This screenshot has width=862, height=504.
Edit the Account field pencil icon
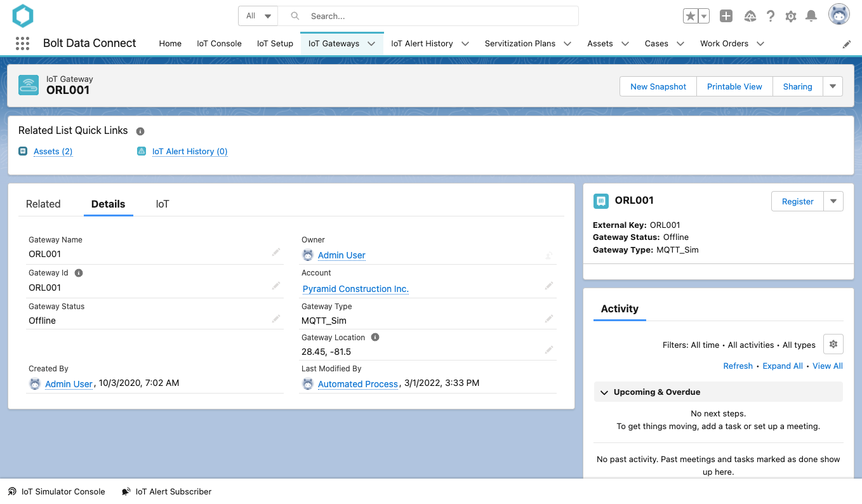point(549,286)
